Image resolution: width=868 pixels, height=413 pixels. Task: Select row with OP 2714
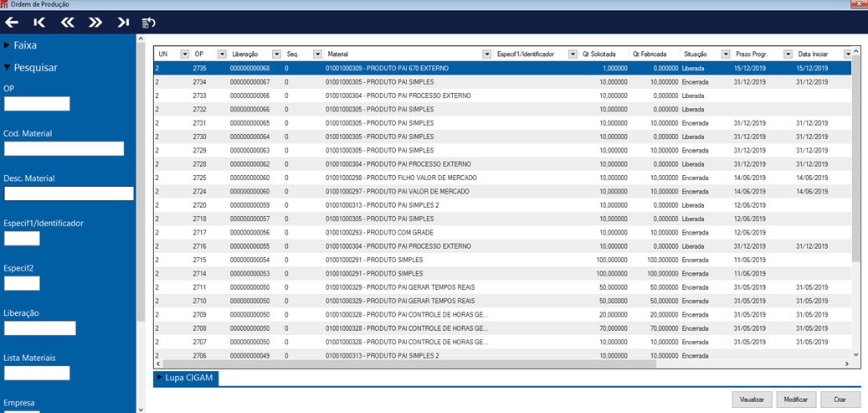pos(503,273)
